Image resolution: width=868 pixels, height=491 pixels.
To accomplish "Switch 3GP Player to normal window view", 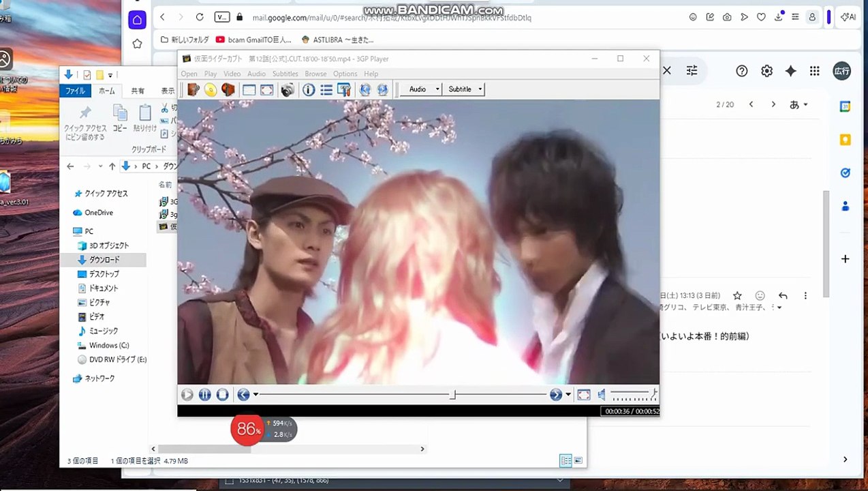I will click(249, 89).
